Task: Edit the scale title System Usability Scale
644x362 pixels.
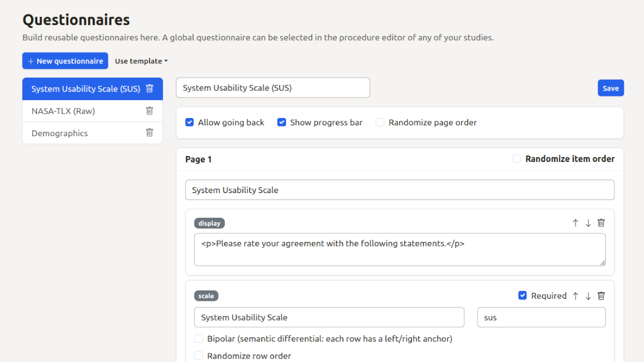Action: coord(329,317)
